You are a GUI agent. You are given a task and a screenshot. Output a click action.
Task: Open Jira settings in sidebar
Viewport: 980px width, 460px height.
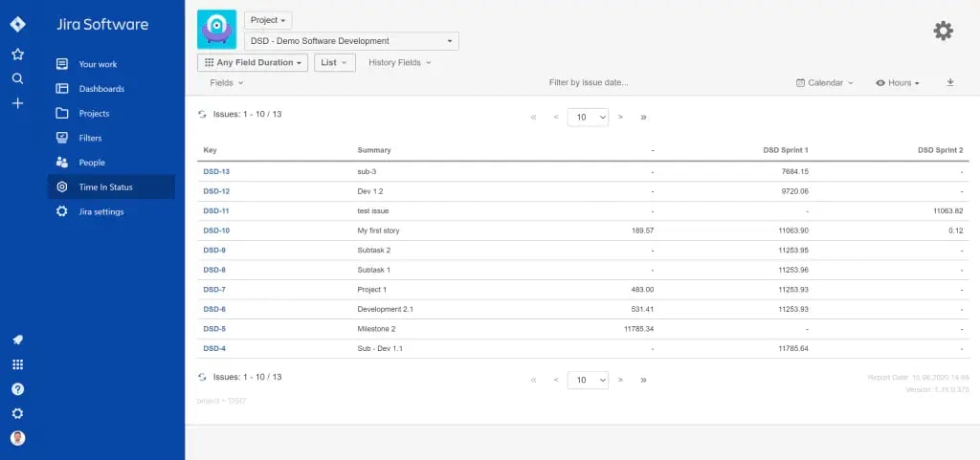click(x=111, y=211)
